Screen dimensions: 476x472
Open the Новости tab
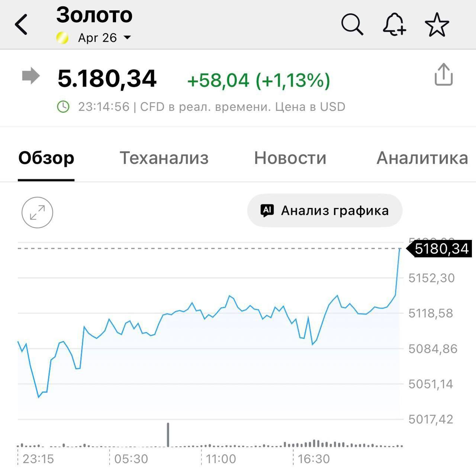(290, 158)
